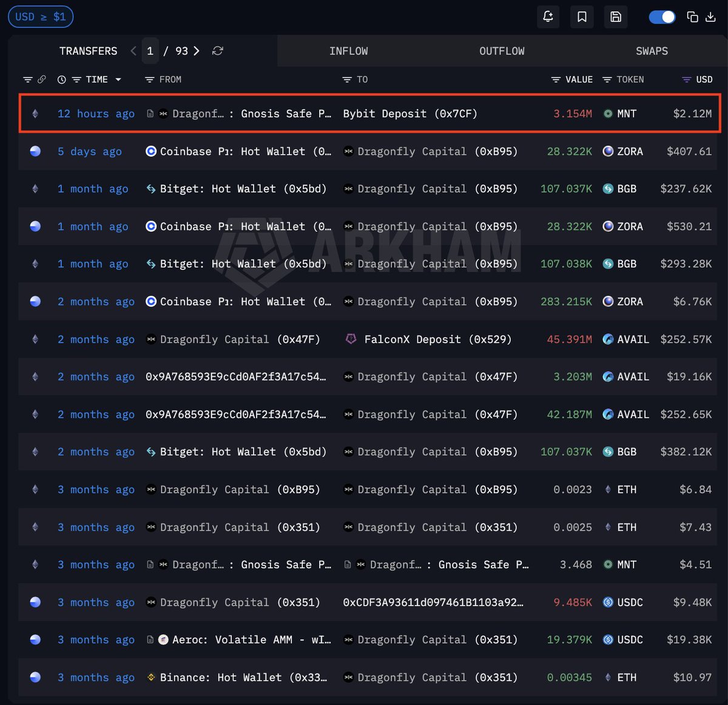Click the bookmark icon
The image size is (728, 705).
click(582, 17)
